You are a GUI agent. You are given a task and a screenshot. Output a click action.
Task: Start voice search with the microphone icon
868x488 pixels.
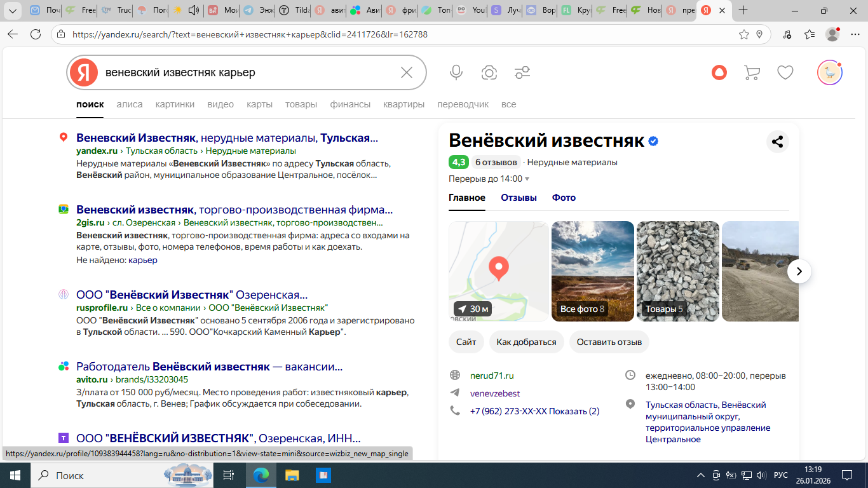[456, 72]
